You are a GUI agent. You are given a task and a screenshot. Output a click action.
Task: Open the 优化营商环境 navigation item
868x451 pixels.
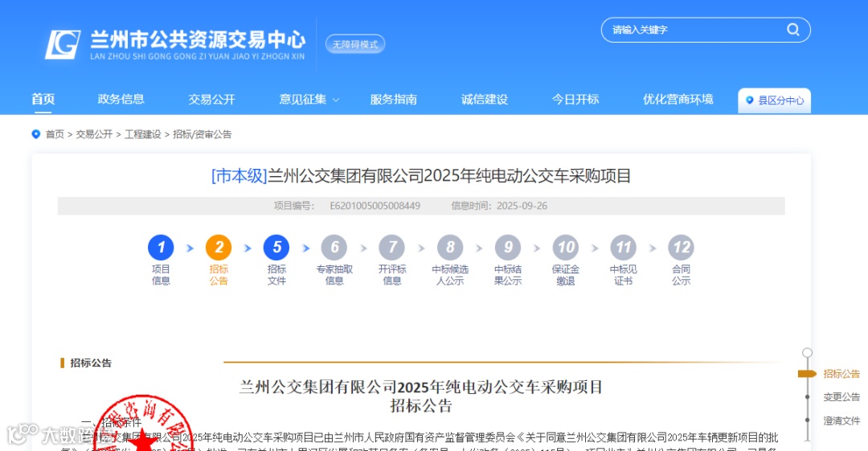pyautogui.click(x=678, y=99)
